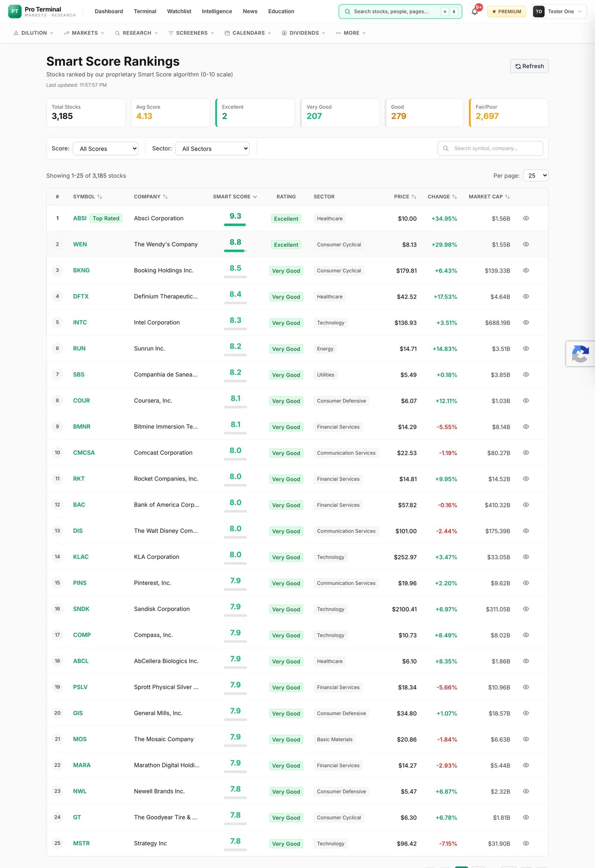This screenshot has width=595, height=868.
Task: Open the All Sectors filter dropdown
Action: point(212,149)
